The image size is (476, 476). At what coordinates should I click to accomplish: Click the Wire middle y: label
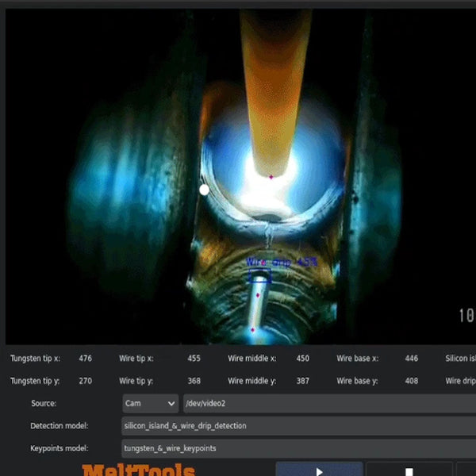pos(252,381)
